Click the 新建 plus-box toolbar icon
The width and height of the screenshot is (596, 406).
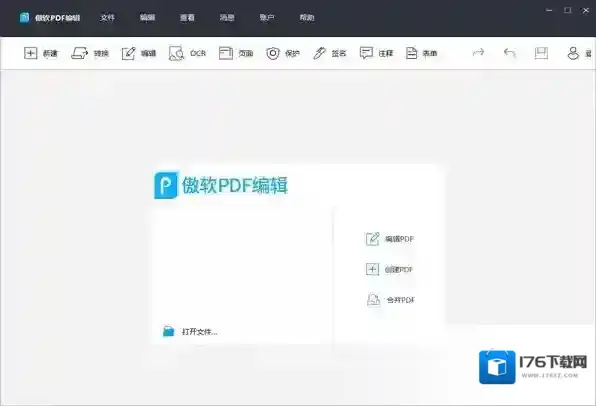(x=30, y=53)
